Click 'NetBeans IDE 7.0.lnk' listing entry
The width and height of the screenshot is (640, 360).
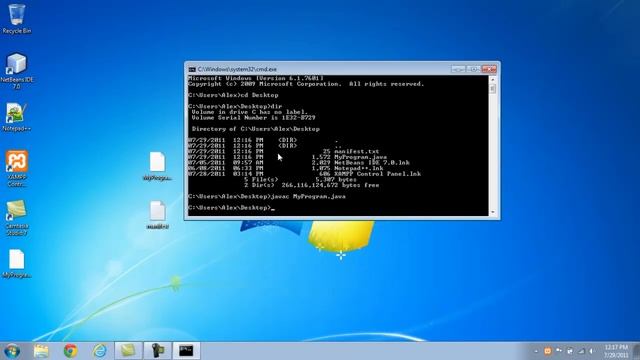tap(371, 162)
